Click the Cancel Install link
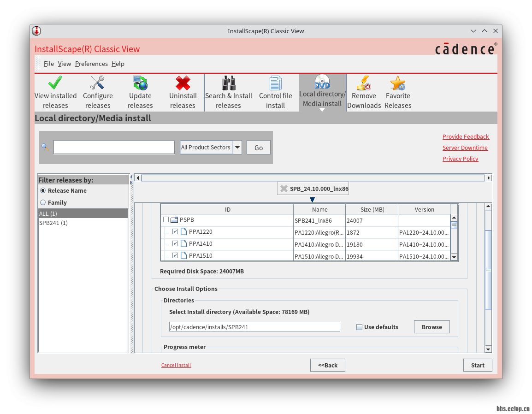532x414 pixels. (x=176, y=365)
